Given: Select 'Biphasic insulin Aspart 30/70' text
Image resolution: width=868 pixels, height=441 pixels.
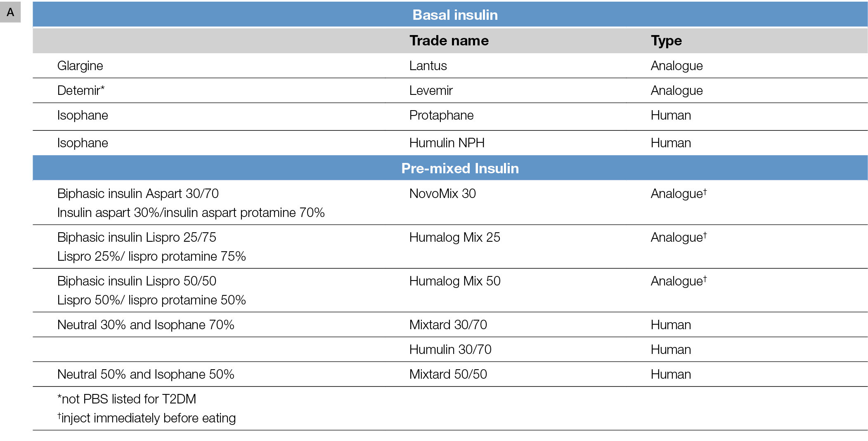Looking at the screenshot, I should [138, 194].
